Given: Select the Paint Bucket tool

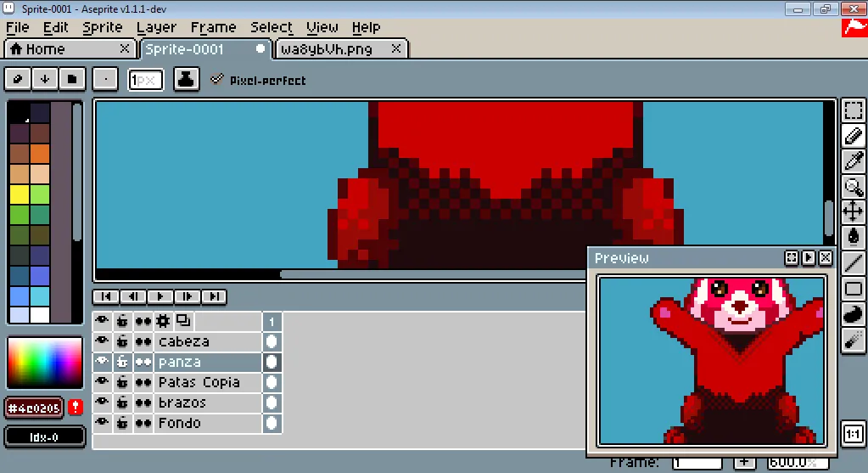Looking at the screenshot, I should [853, 237].
